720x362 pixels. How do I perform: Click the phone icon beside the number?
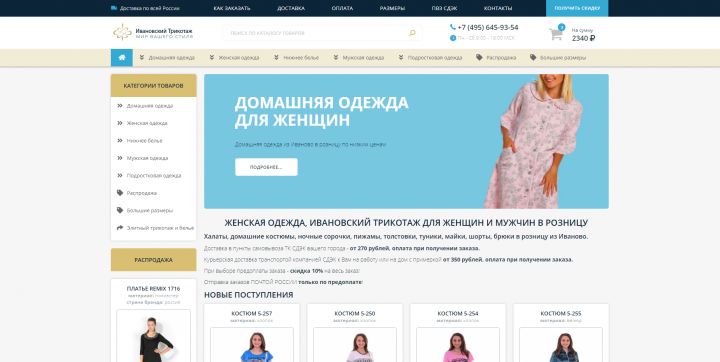[x=453, y=27]
